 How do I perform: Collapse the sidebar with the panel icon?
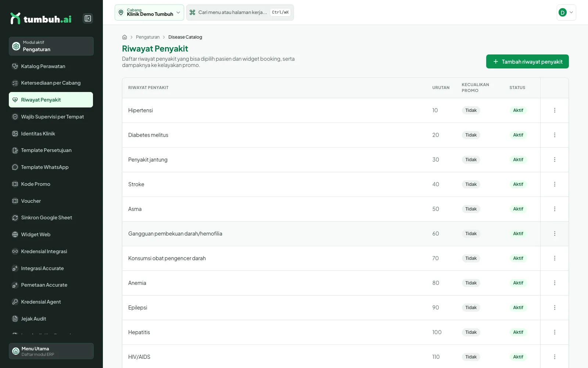(88, 18)
